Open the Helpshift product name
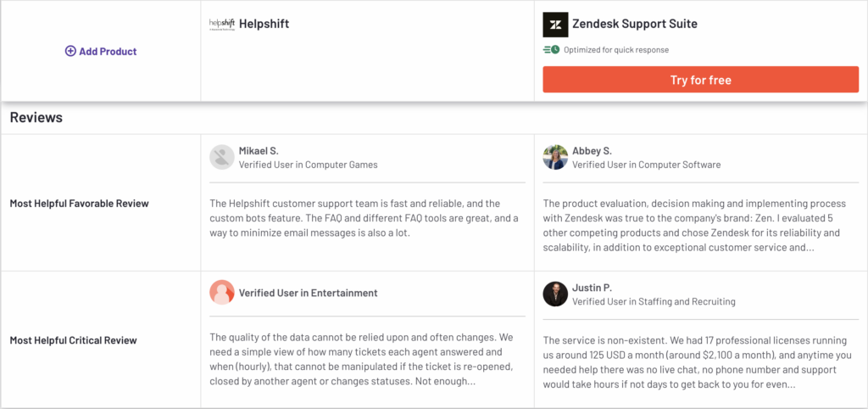This screenshot has height=409, width=868. point(264,24)
